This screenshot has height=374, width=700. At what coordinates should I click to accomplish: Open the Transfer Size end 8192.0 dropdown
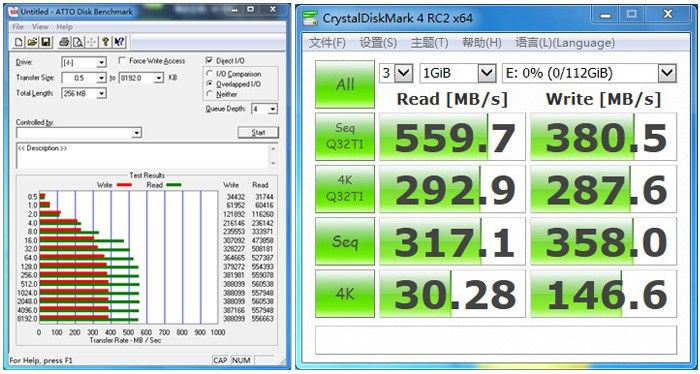click(x=159, y=78)
